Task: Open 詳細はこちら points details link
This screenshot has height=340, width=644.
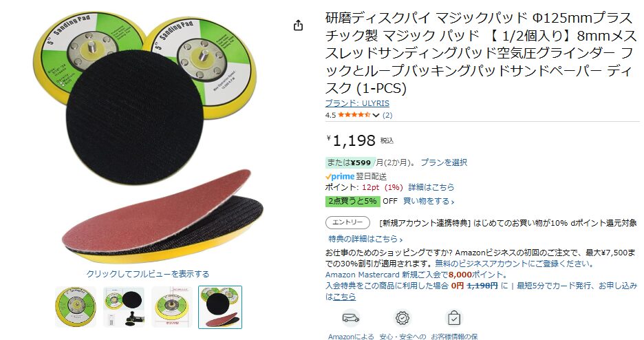Action: (431, 187)
